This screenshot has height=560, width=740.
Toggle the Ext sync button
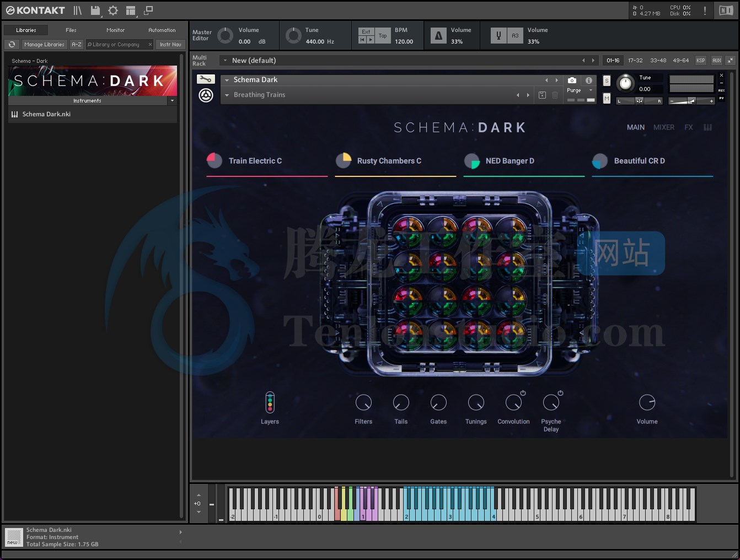(x=366, y=31)
